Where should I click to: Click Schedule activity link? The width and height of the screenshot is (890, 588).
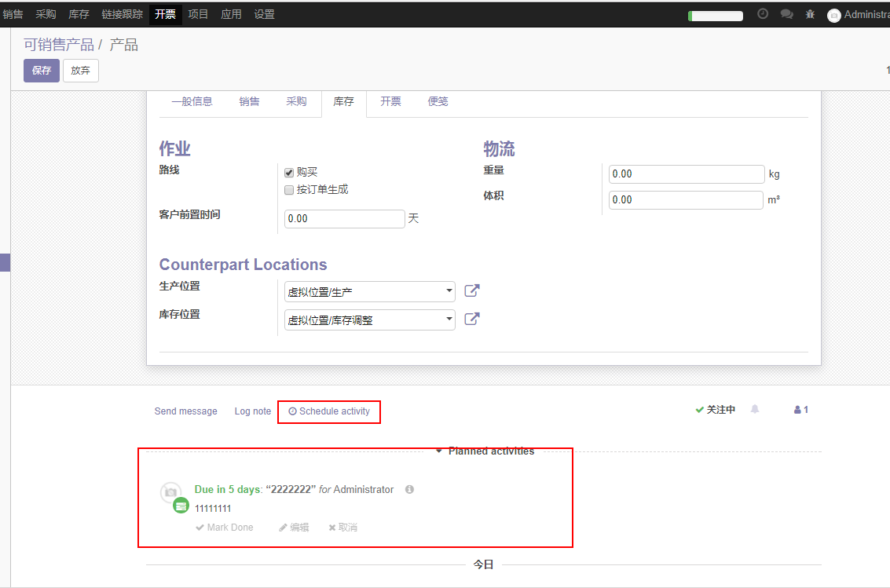329,411
